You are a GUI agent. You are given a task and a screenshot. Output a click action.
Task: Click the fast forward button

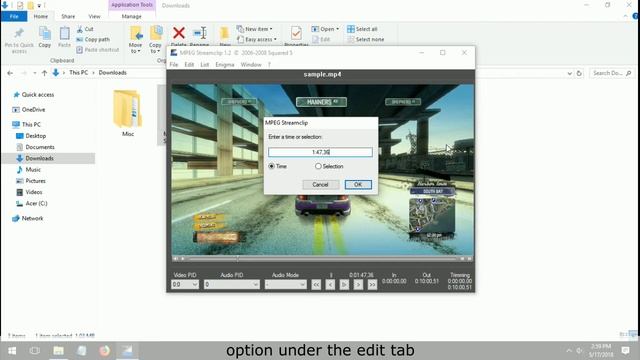(x=372, y=284)
